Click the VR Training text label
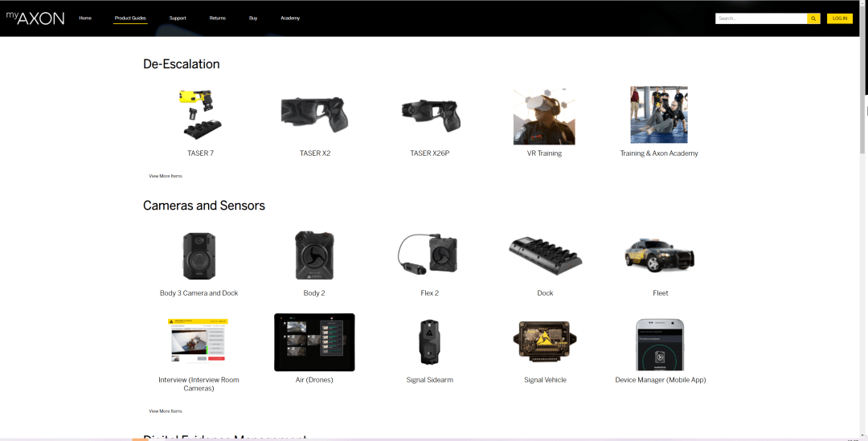The width and height of the screenshot is (868, 441). (x=544, y=153)
